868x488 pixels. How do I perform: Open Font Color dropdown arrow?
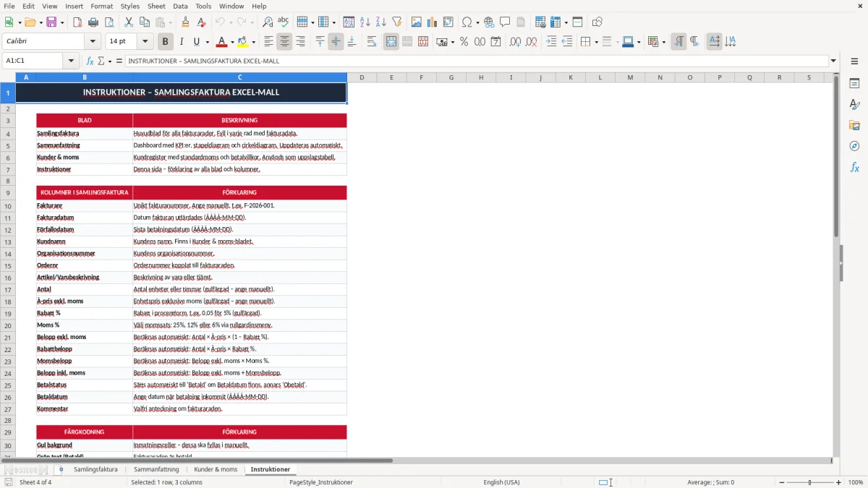pyautogui.click(x=233, y=42)
